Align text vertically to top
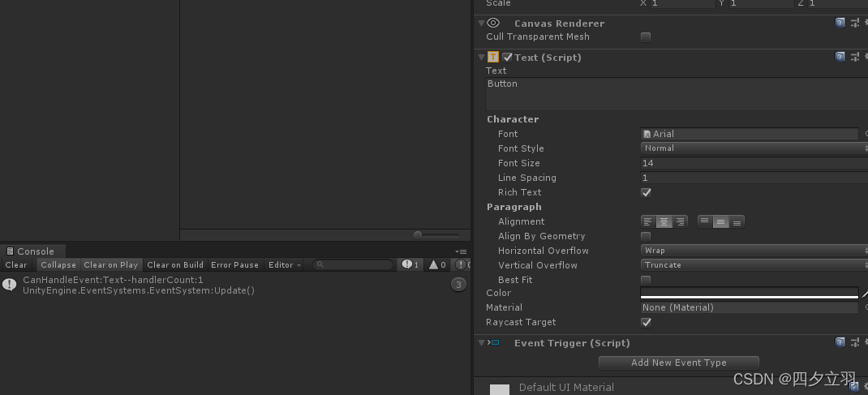The height and width of the screenshot is (395, 868). click(x=705, y=222)
